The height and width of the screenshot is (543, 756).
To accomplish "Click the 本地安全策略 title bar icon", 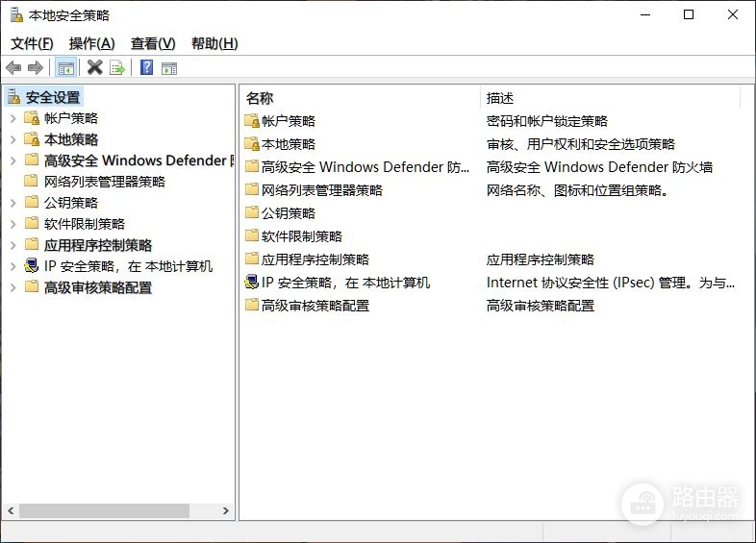I will tap(16, 15).
